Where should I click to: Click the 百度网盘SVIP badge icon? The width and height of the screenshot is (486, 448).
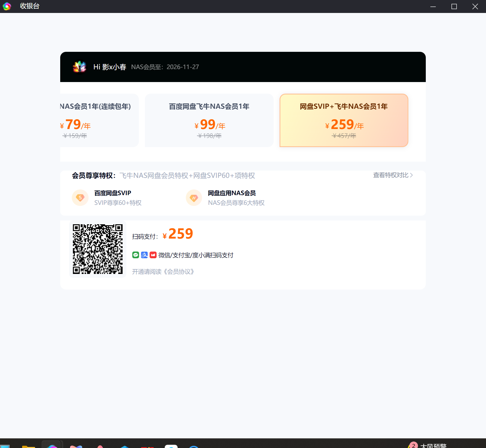(80, 198)
